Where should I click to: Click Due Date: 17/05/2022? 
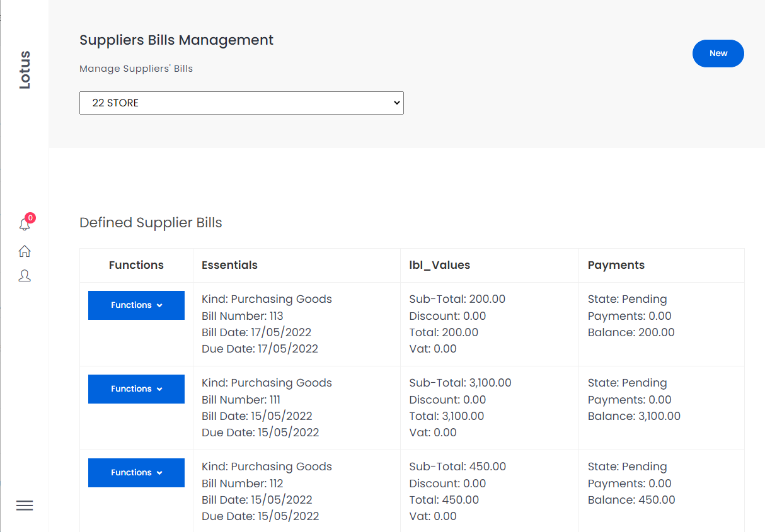260,349
